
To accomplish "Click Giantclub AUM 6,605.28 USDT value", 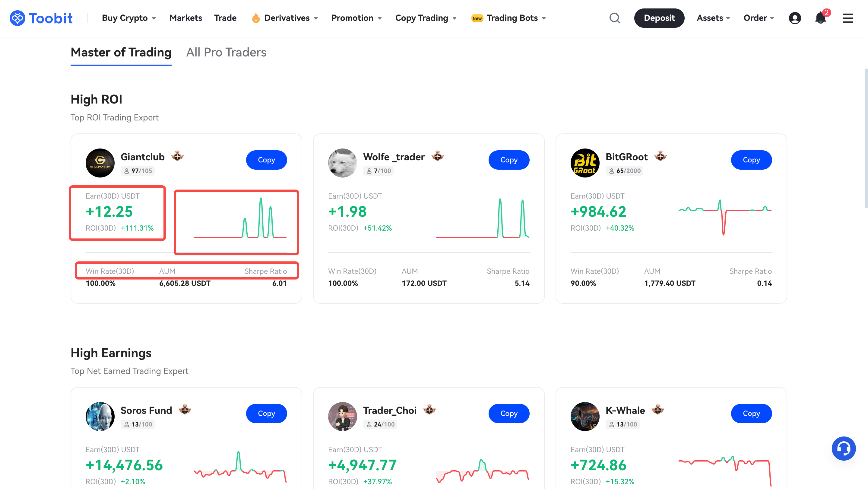I will pyautogui.click(x=185, y=284).
